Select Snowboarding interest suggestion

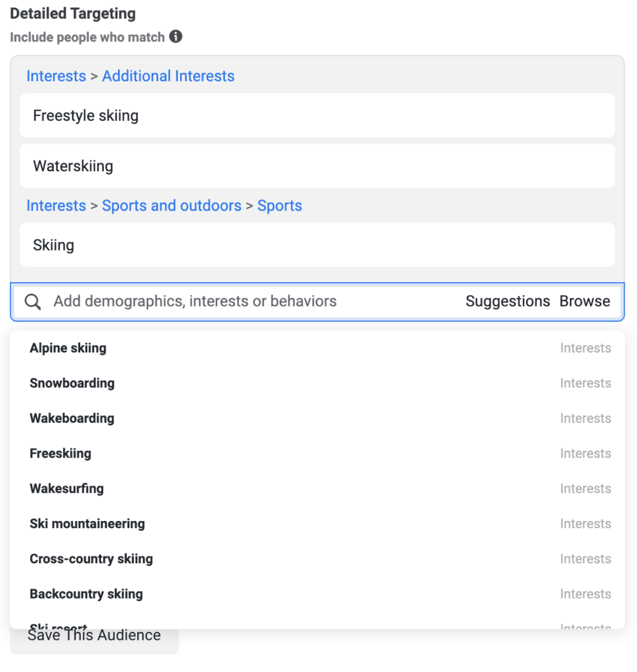click(x=72, y=383)
